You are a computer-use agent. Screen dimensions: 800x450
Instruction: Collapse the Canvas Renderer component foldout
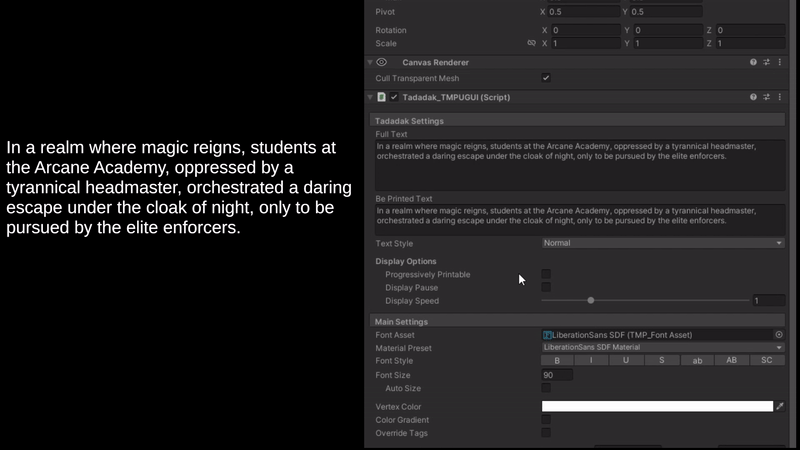point(370,62)
